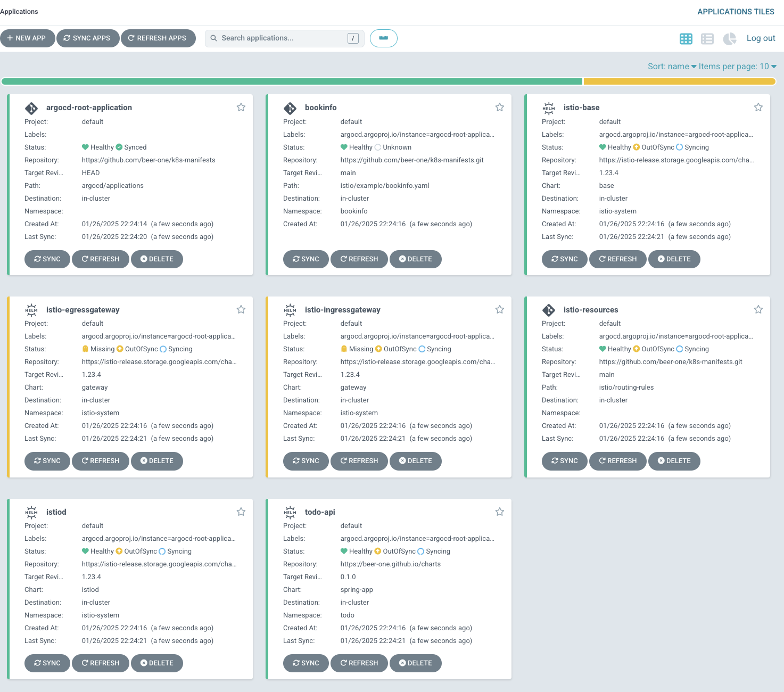Click REFRESH APPS button
784x692 pixels.
click(158, 38)
